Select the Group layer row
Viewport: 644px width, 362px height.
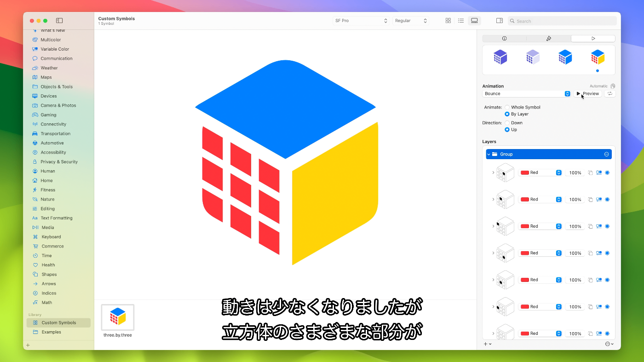click(x=549, y=154)
